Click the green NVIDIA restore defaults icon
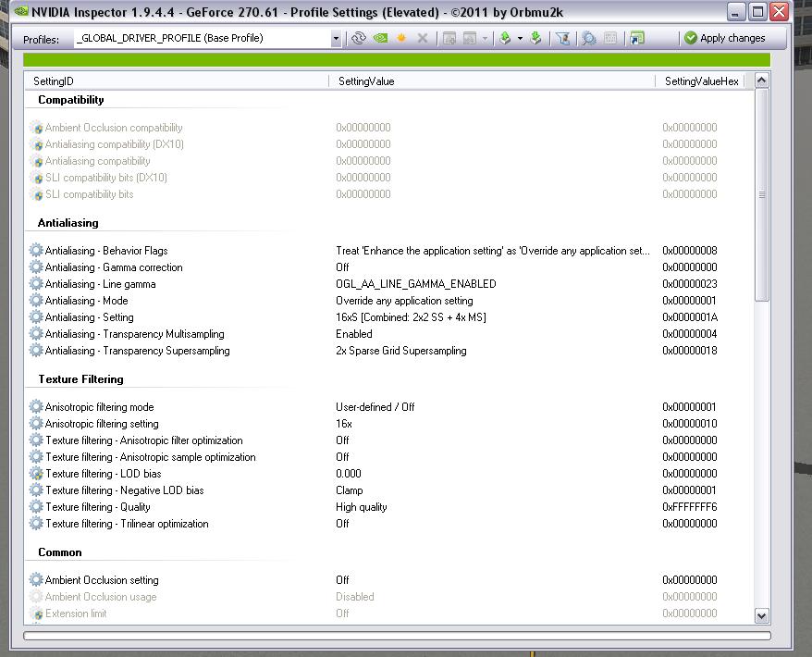This screenshot has height=657, width=812. [x=381, y=38]
